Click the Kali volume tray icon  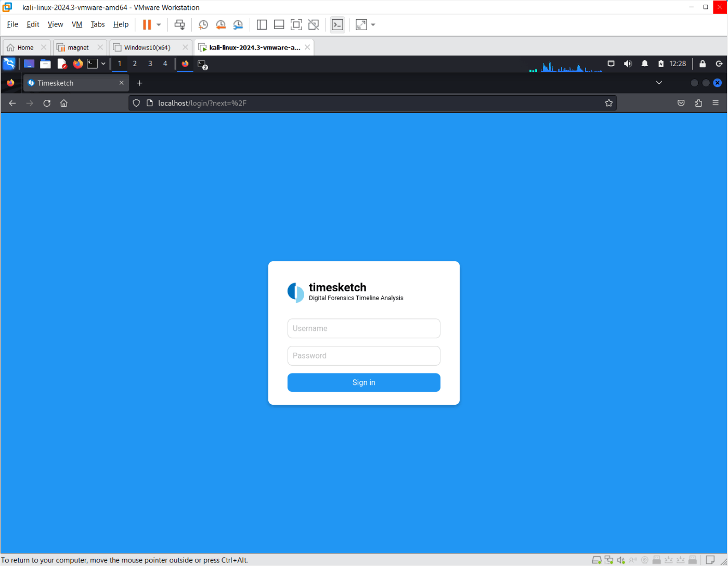point(628,63)
